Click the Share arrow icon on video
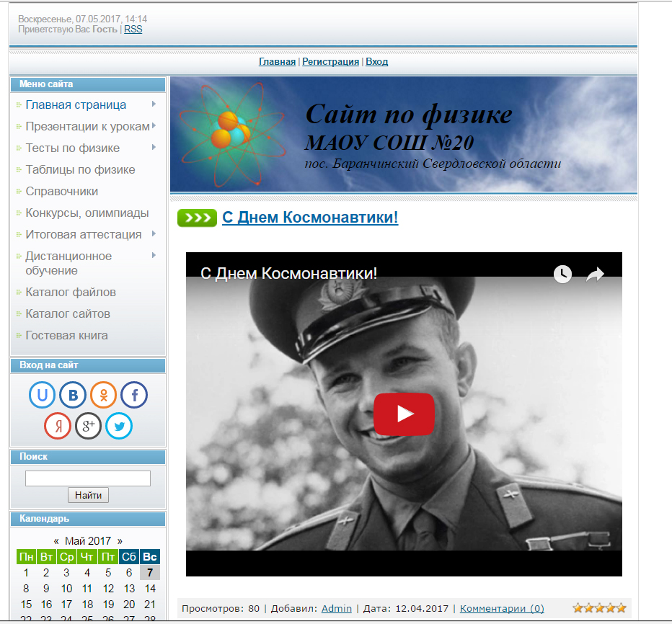672x624 pixels. pos(595,274)
